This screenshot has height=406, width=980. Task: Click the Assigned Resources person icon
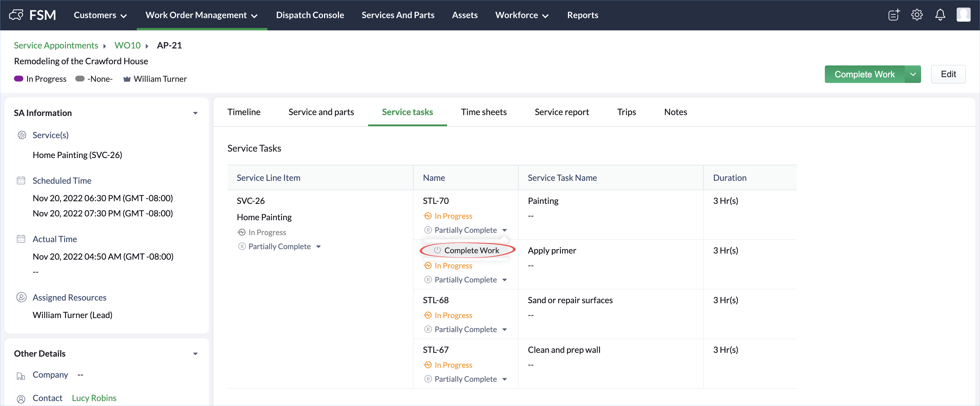[x=21, y=297]
